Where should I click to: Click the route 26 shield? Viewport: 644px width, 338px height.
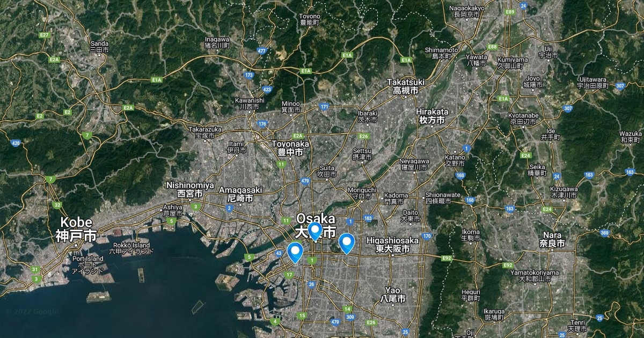point(311,284)
